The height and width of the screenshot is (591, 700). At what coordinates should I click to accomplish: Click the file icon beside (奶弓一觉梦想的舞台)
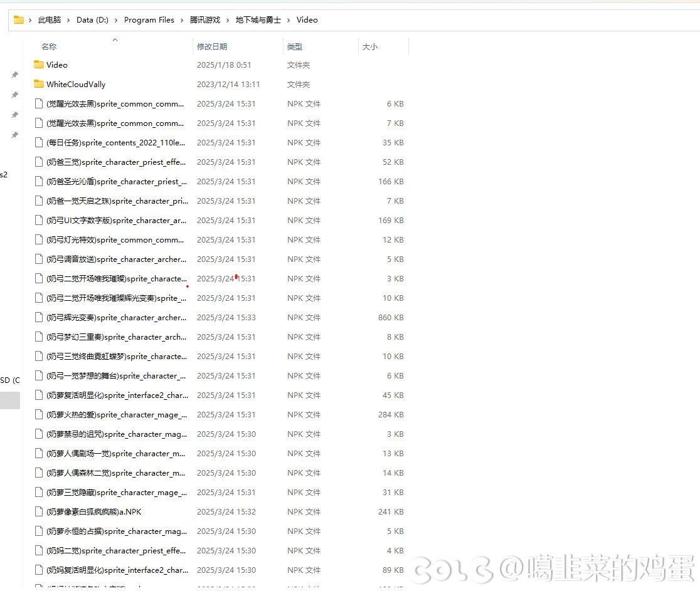click(x=39, y=375)
